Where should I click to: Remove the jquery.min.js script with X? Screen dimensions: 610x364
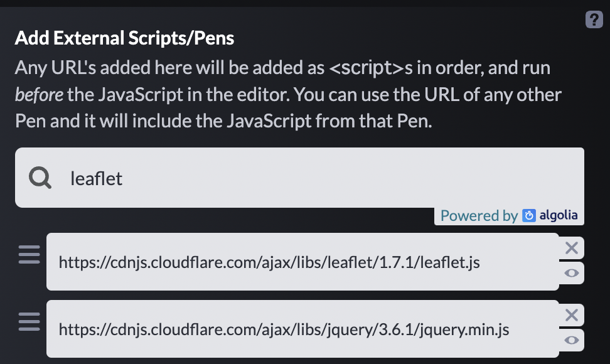pyautogui.click(x=571, y=315)
